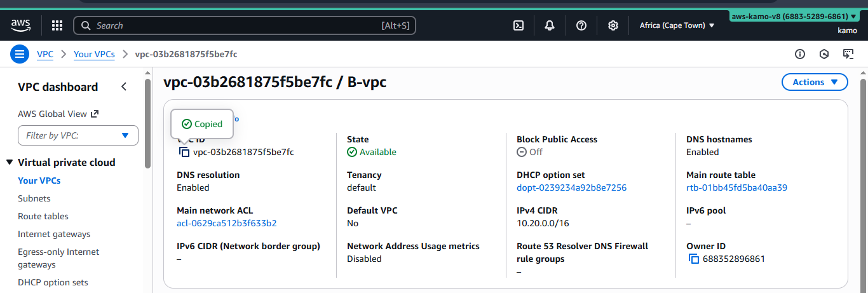Viewport: 868px width, 293px height.
Task: Open Route tables in the sidebar
Action: (x=43, y=216)
